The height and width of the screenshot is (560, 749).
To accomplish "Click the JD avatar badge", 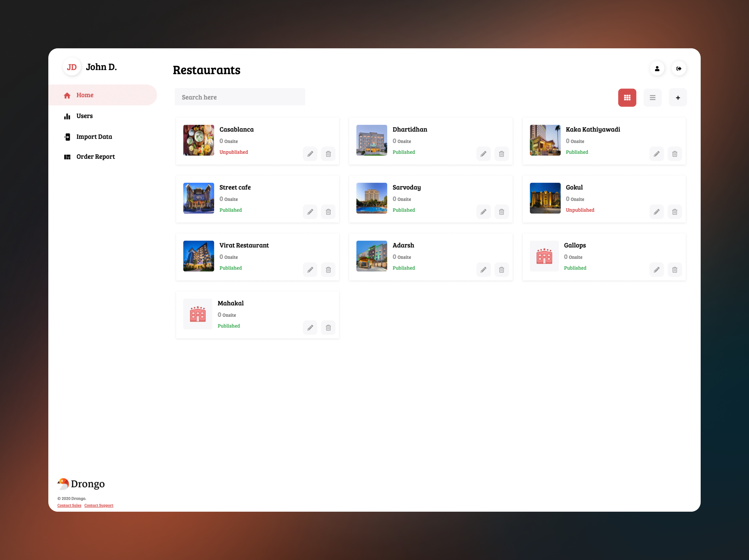I will pos(72,67).
